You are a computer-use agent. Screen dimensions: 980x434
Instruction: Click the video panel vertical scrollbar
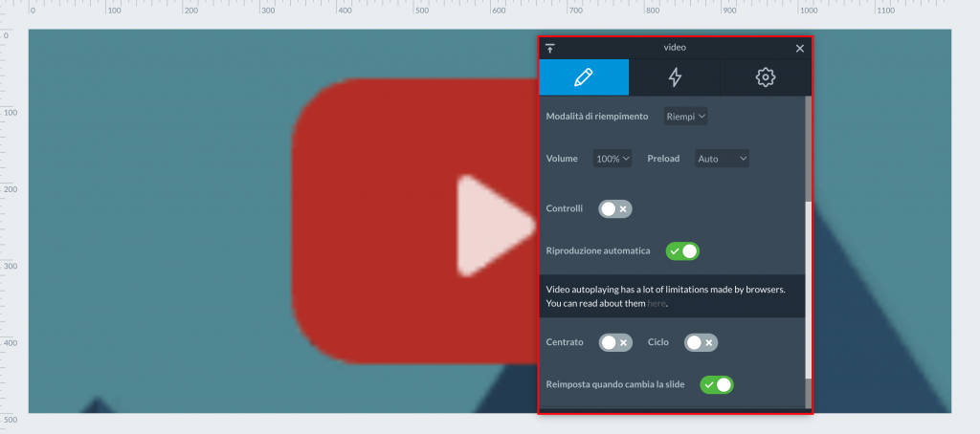[x=808, y=291]
